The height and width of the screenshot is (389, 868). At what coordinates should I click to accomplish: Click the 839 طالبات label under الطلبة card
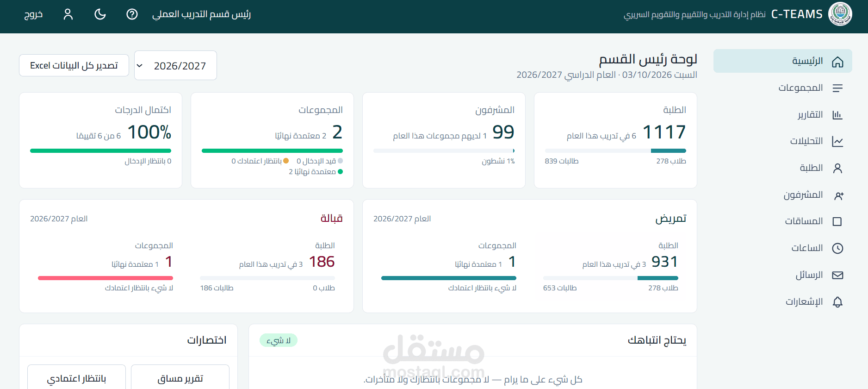(562, 161)
